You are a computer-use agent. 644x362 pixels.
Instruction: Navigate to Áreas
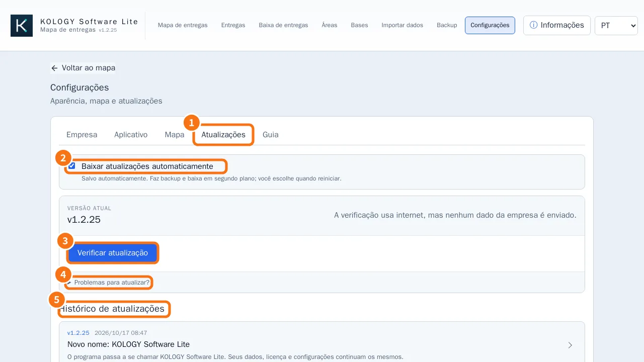tap(330, 25)
